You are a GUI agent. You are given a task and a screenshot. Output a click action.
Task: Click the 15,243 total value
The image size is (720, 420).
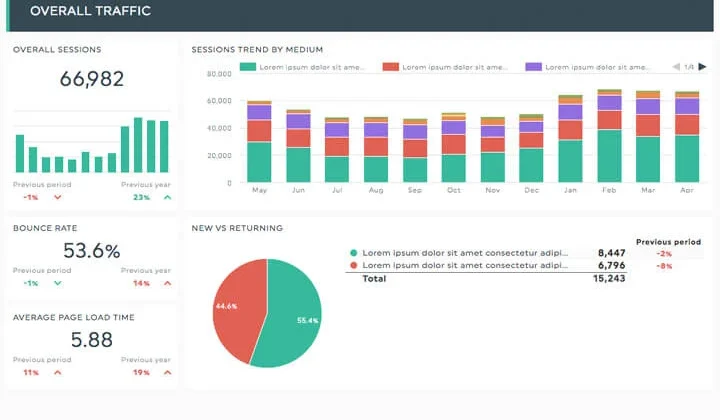(609, 279)
